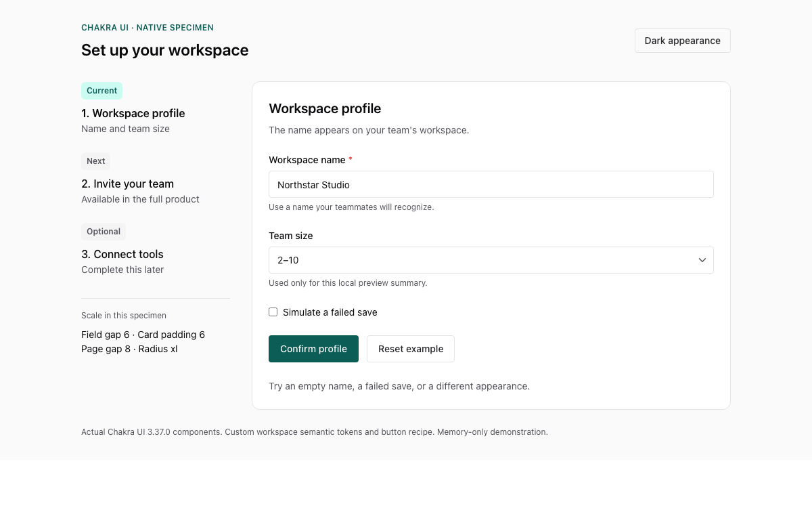Screen dimensions: 812x508
Task: Click the Actual Chakra UI 3.37.0 footer note
Action: [315, 431]
